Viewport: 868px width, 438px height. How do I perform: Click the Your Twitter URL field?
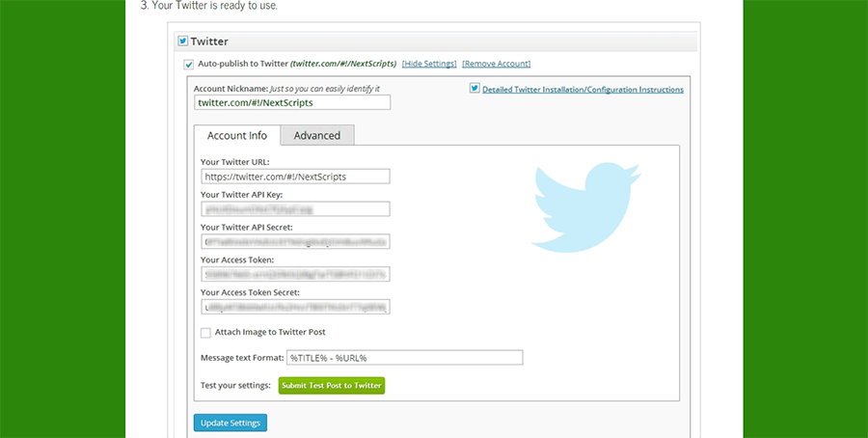296,177
